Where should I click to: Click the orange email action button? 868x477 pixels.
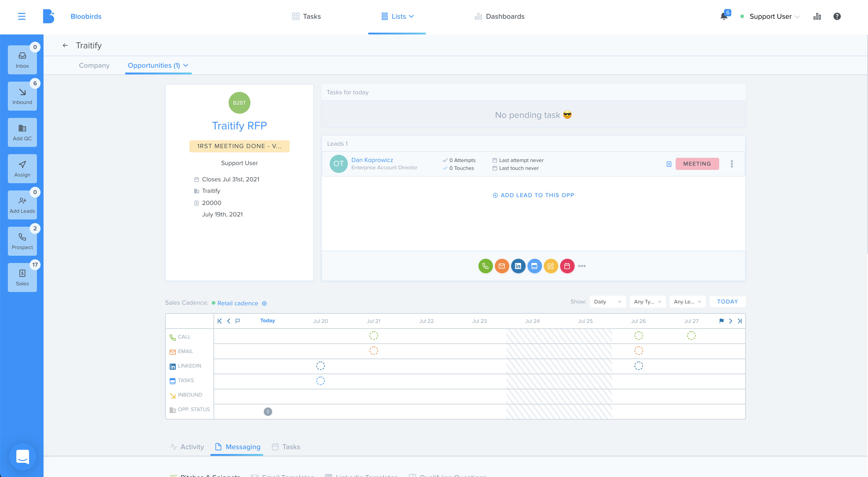(x=502, y=266)
